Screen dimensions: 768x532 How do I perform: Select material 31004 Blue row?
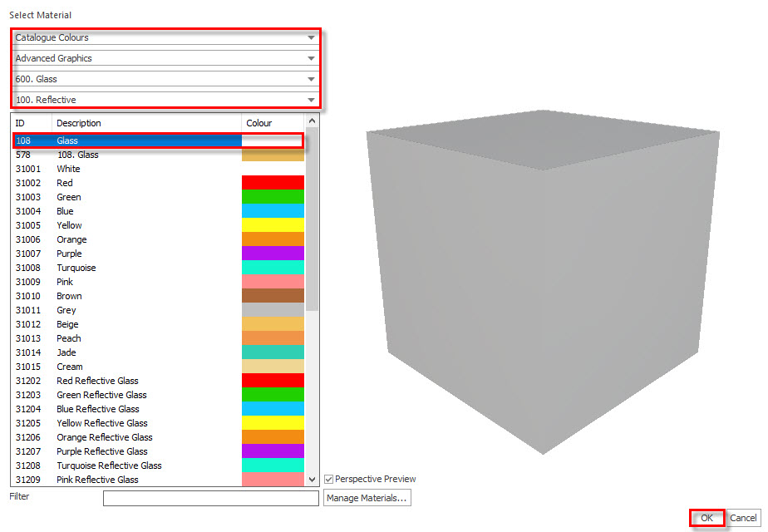158,211
